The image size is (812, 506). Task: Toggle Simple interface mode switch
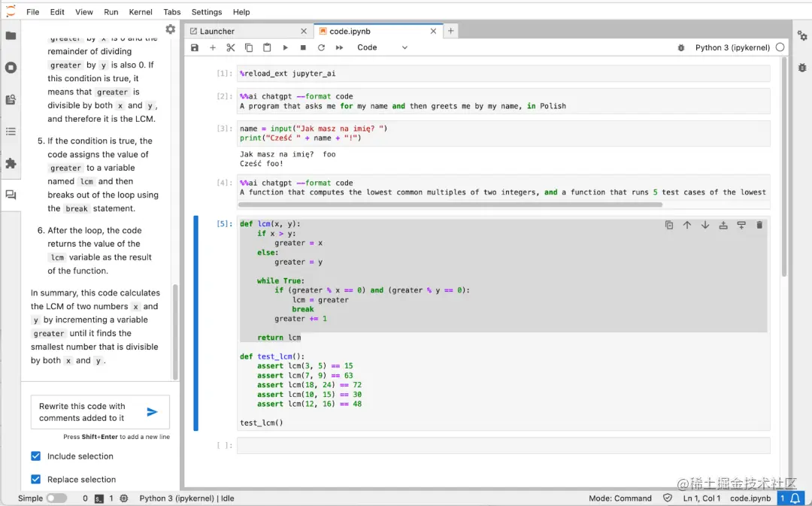pyautogui.click(x=56, y=498)
